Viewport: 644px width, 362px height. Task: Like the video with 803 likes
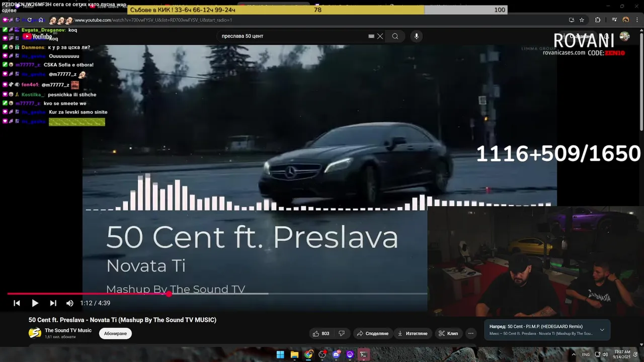pyautogui.click(x=321, y=333)
